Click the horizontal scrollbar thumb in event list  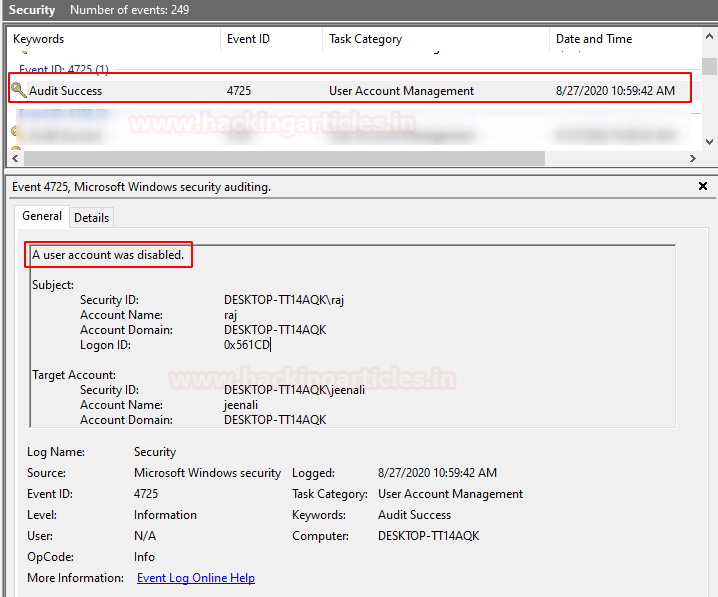[x=284, y=158]
